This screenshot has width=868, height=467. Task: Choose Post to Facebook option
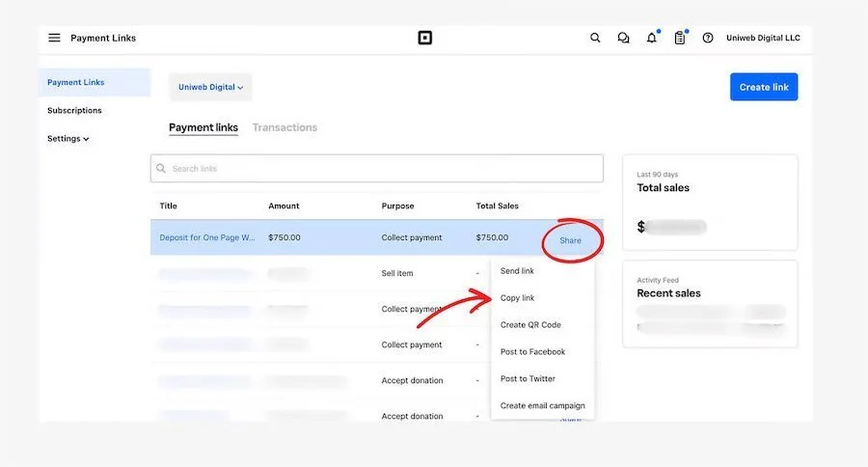pyautogui.click(x=532, y=352)
